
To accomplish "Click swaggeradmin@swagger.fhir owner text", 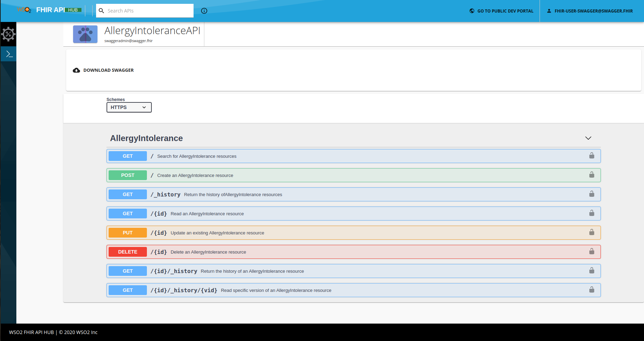I will click(x=128, y=41).
